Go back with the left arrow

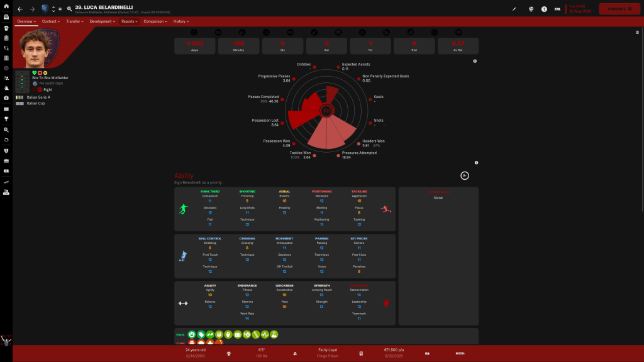20,9
